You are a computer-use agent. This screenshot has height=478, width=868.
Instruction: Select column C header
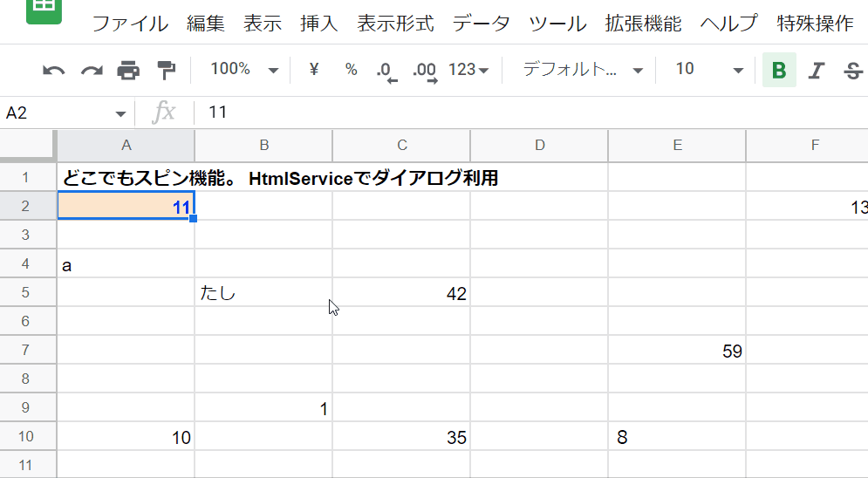(x=402, y=145)
